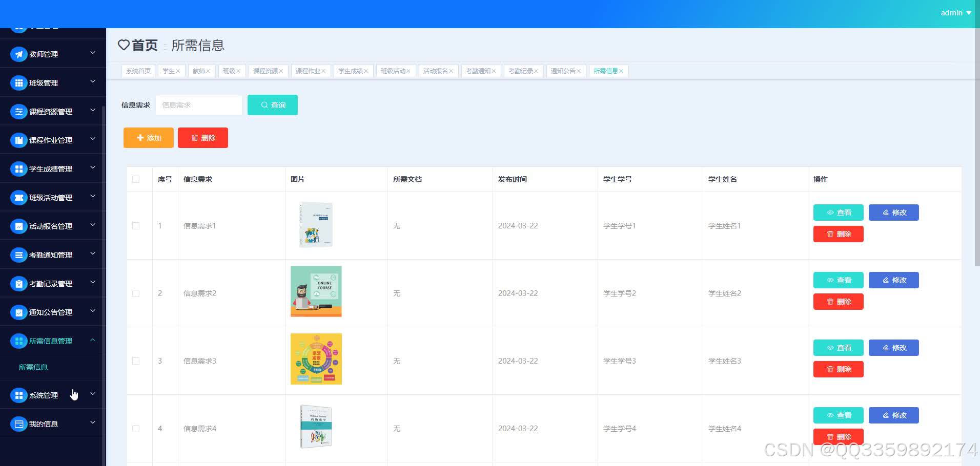Click the 考勤通知管理 list icon
Viewport: 980px width, 466px height.
click(19, 255)
